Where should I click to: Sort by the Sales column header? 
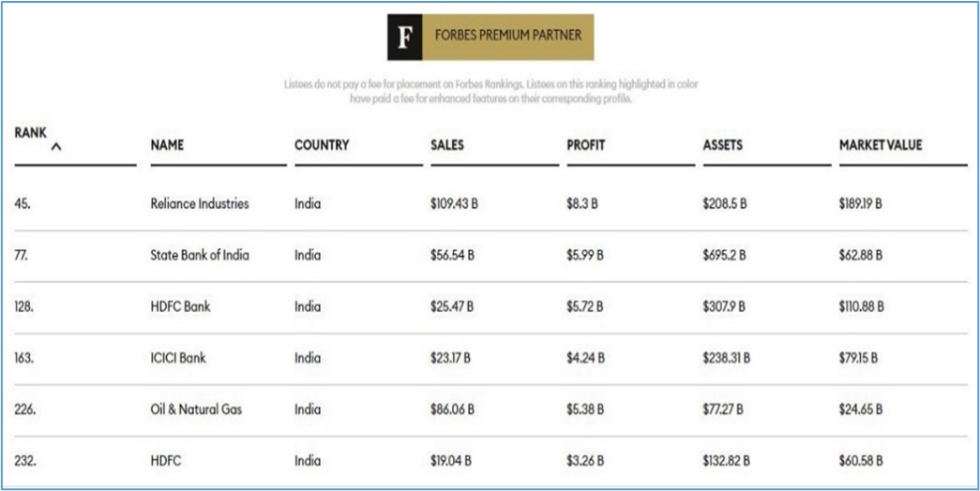coord(447,145)
